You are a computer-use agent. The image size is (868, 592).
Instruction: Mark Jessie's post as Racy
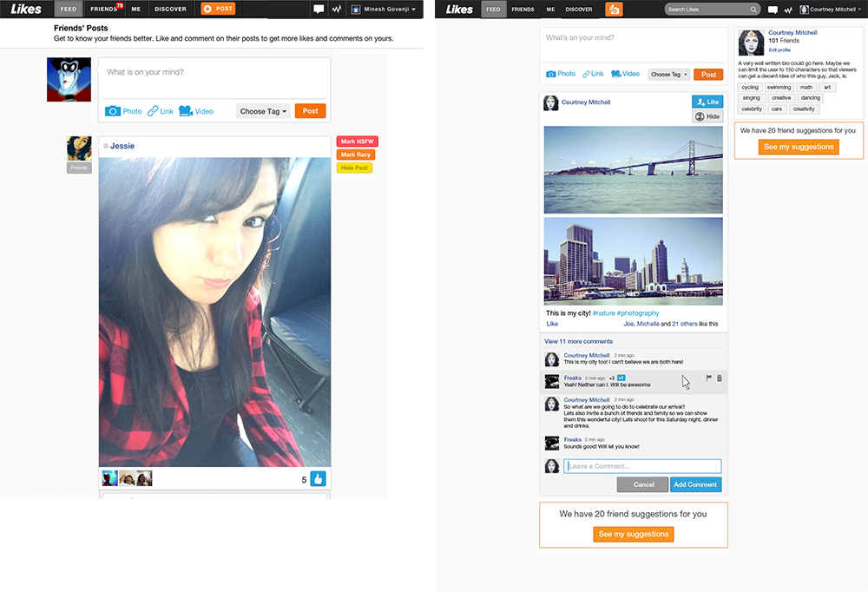356,155
